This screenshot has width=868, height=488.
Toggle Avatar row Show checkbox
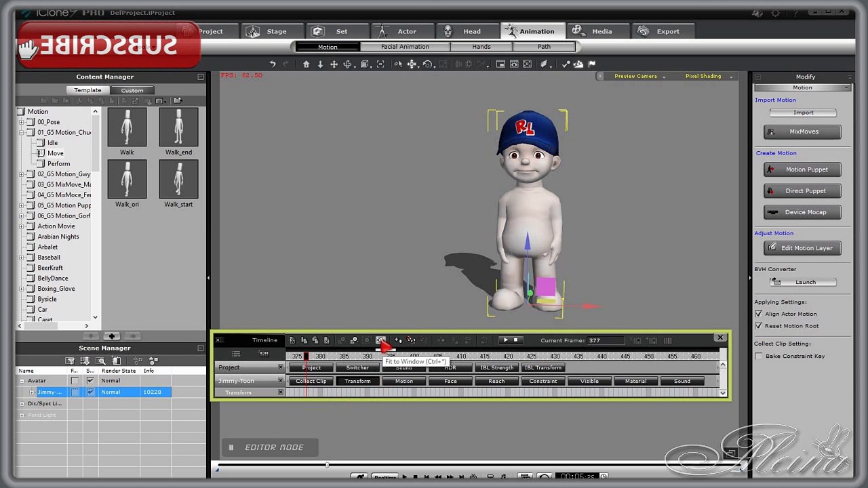(90, 381)
